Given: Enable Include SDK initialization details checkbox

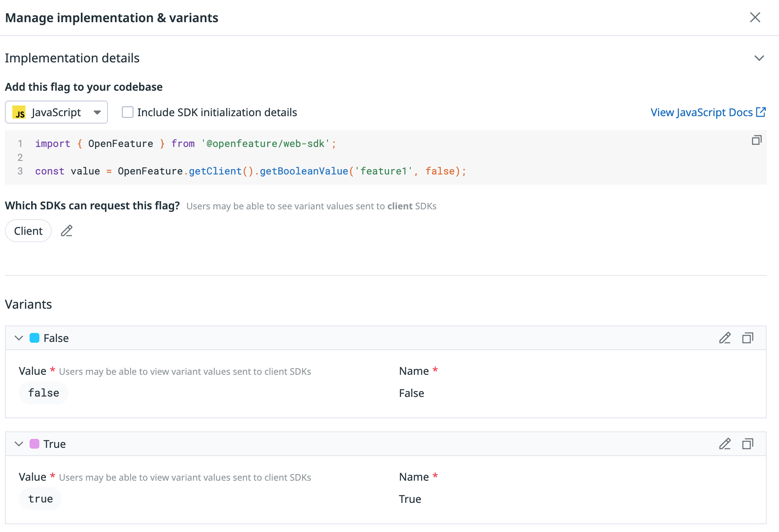Looking at the screenshot, I should point(128,112).
